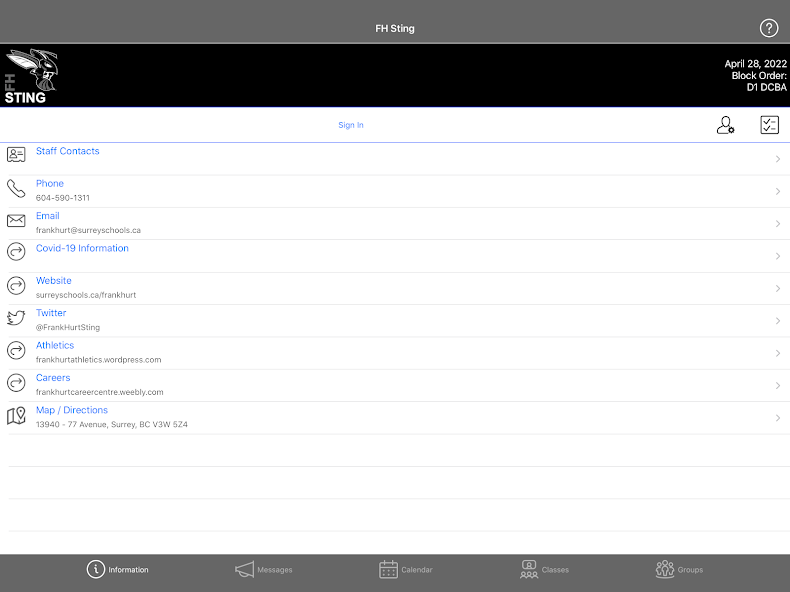Open the checklist icon beside account settings
Viewport: 790px width, 592px height.
(x=769, y=125)
